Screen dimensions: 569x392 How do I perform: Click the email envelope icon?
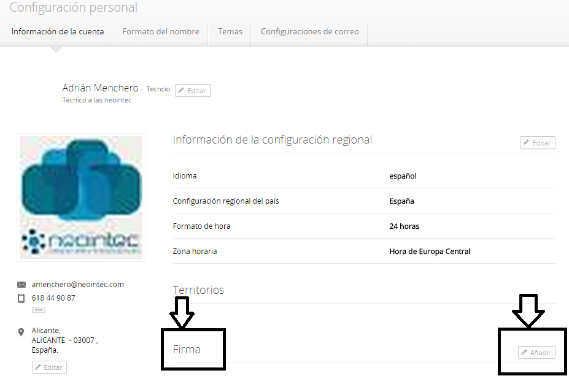point(21,285)
